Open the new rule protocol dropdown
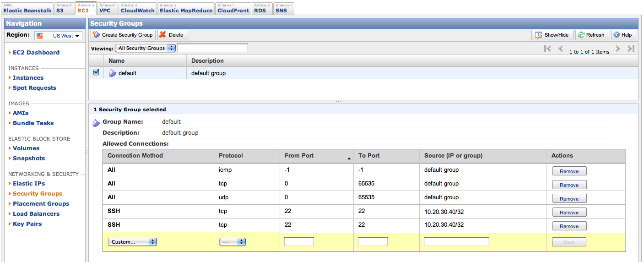The width and height of the screenshot is (644, 262). point(233,242)
